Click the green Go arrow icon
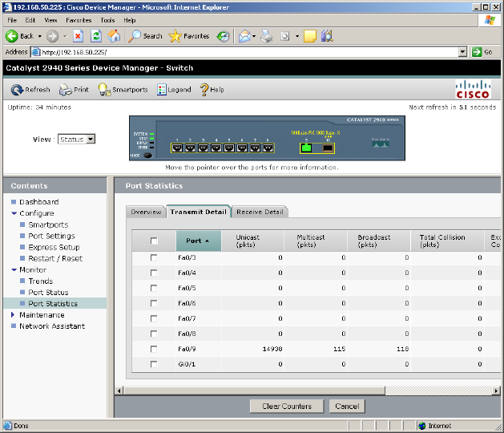The width and height of the screenshot is (504, 433). pyautogui.click(x=477, y=52)
